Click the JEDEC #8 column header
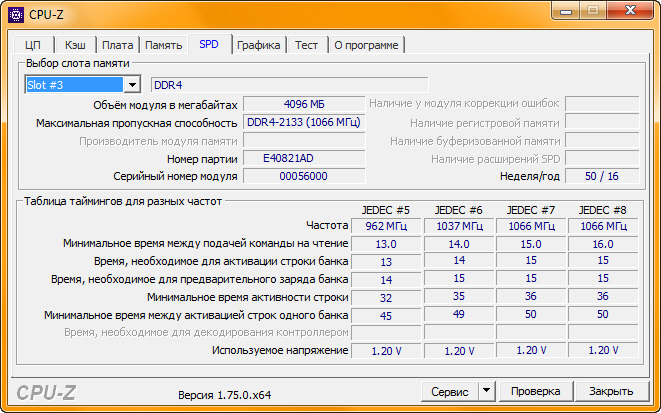 tap(603, 210)
